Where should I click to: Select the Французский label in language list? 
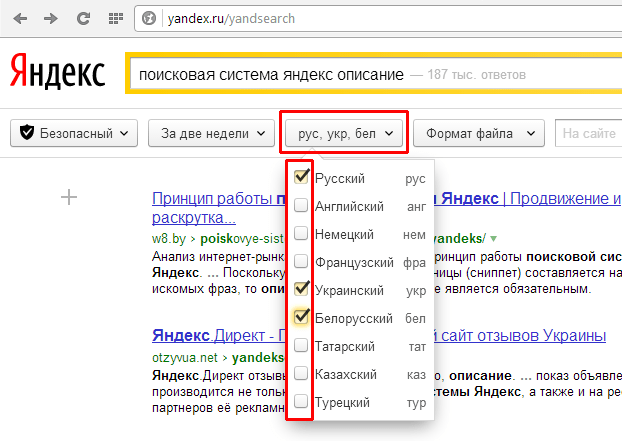click(354, 263)
